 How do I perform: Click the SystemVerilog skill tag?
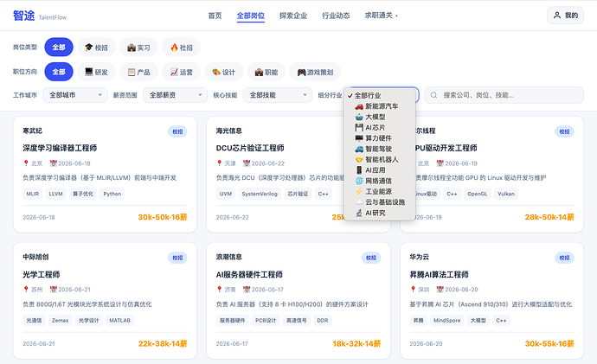point(260,194)
